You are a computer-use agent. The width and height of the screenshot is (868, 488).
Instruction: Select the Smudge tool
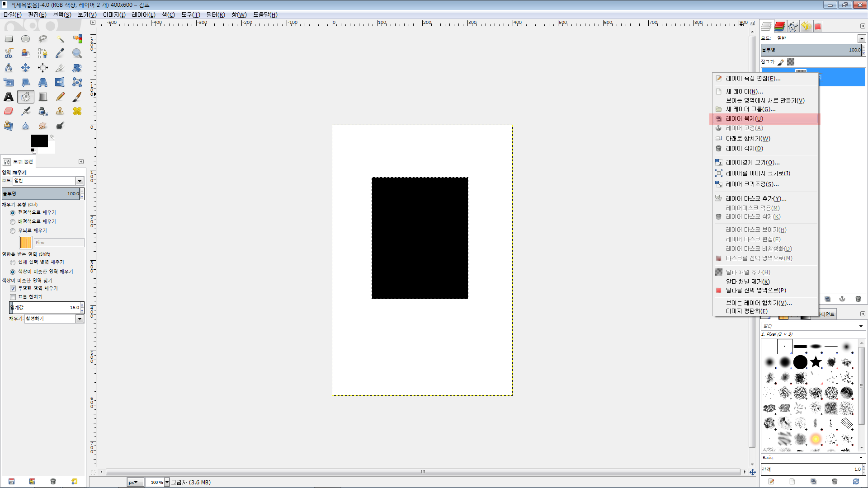click(x=43, y=126)
